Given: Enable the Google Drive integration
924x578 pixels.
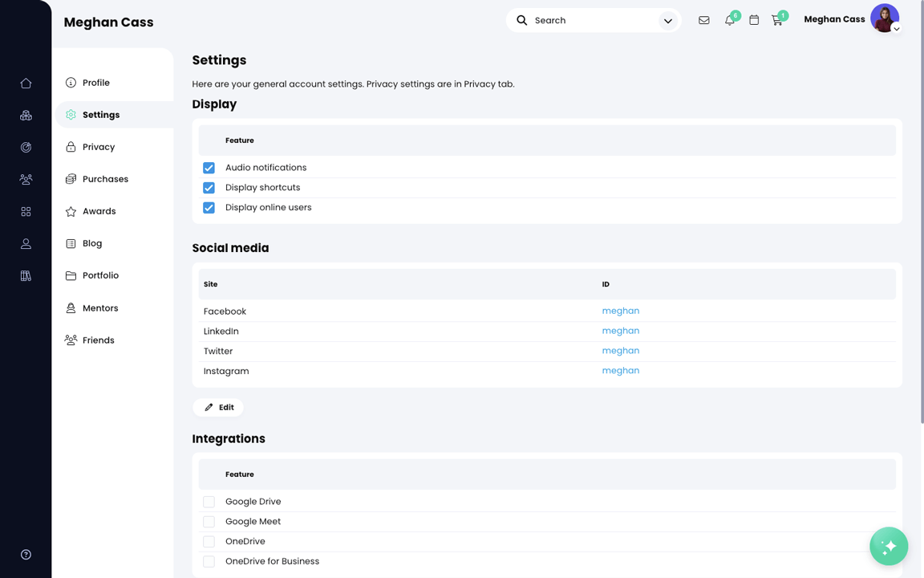Looking at the screenshot, I should click(x=209, y=501).
